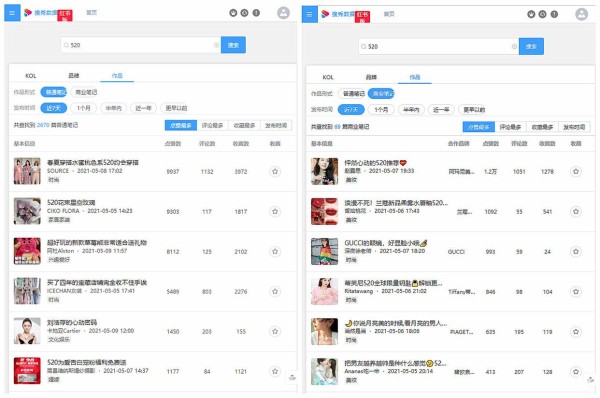Viewport: 600px width, 398px height.
Task: Favorite the CIKO FLORA row with the star icon
Action: pos(275,211)
